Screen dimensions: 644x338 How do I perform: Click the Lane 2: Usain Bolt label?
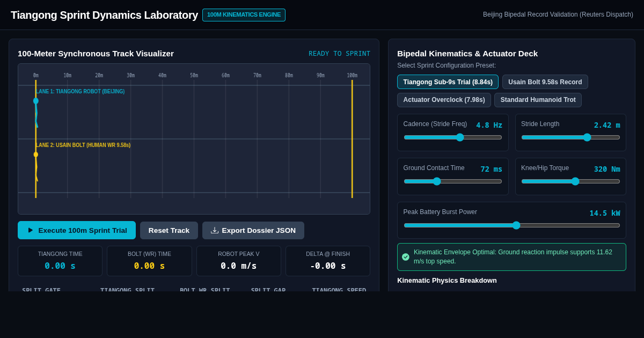click(83, 145)
